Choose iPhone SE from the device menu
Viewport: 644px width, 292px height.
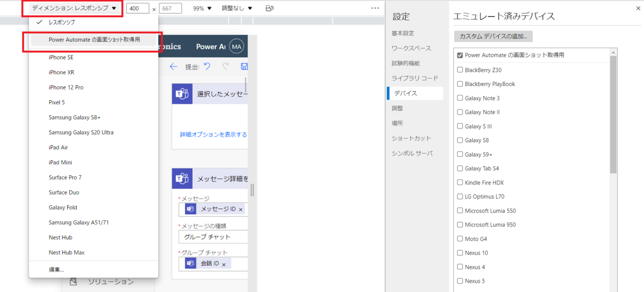93,57
